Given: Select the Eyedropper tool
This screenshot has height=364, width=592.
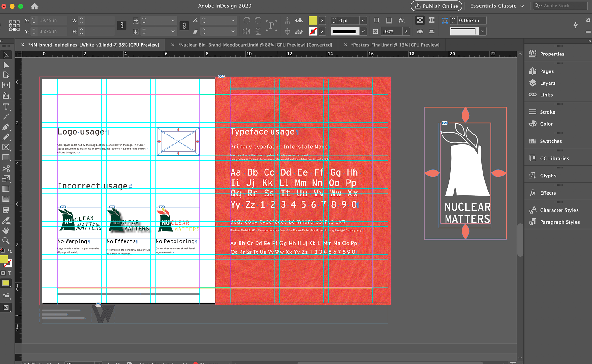Looking at the screenshot, I should [x=6, y=220].
